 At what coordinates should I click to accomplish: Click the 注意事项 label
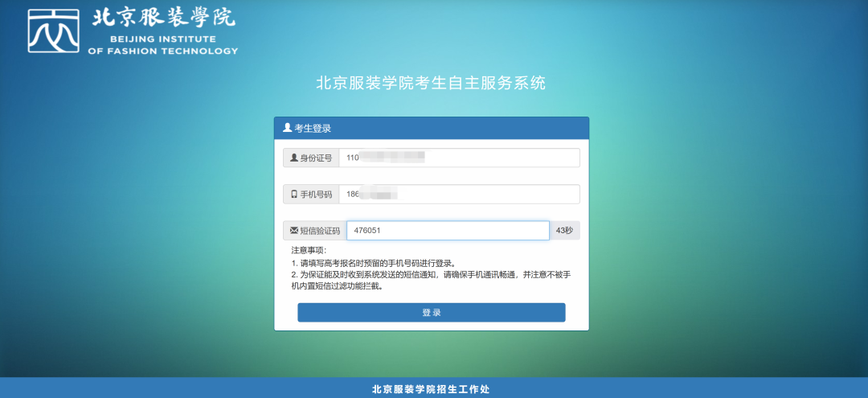309,250
